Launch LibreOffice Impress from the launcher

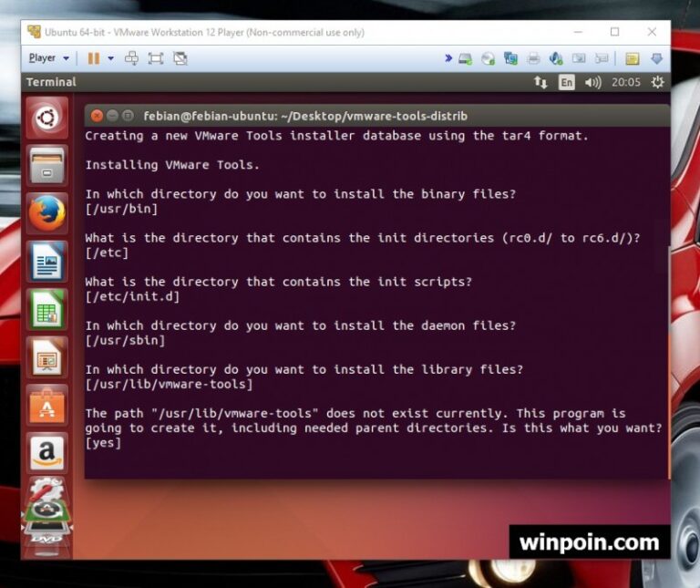(x=46, y=357)
